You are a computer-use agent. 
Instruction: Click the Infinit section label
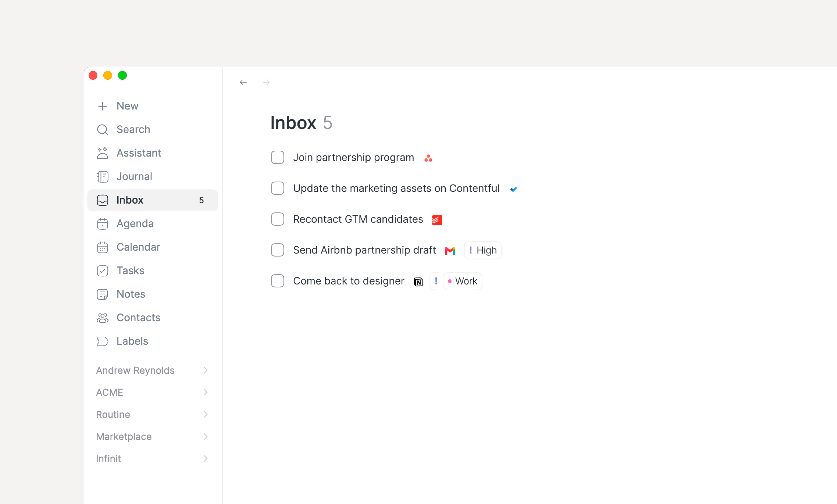click(x=108, y=458)
